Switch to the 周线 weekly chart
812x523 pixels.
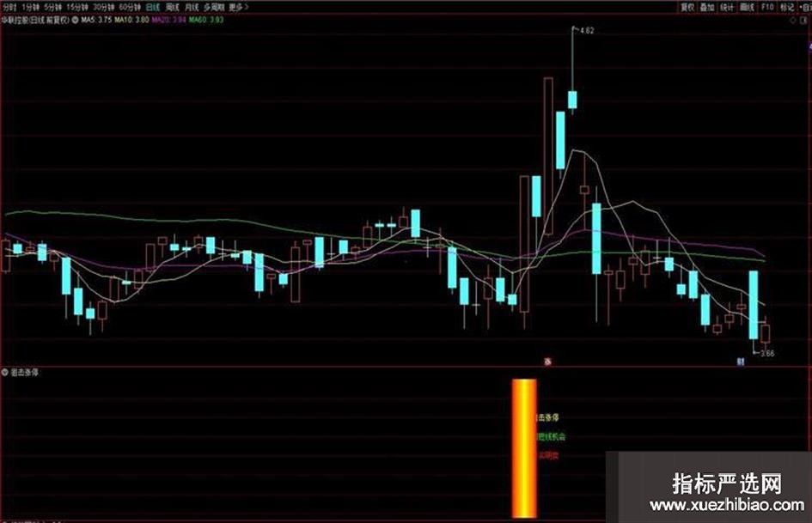172,7
